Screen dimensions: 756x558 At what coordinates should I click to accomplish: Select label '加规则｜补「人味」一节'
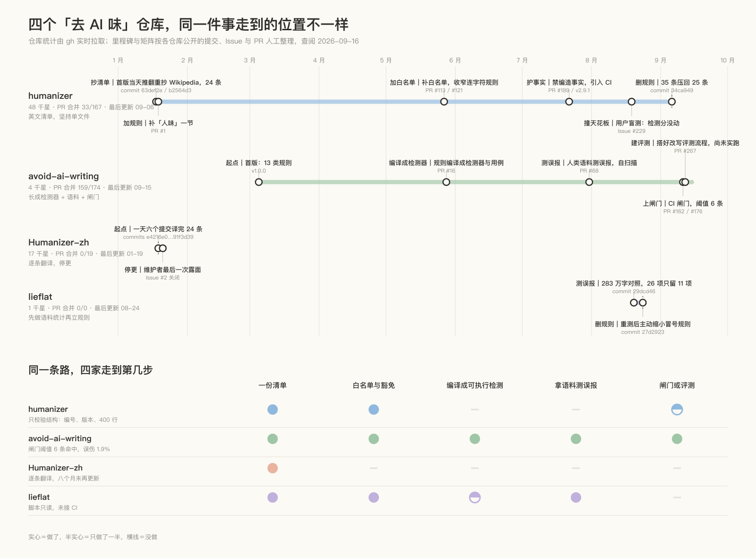point(158,123)
